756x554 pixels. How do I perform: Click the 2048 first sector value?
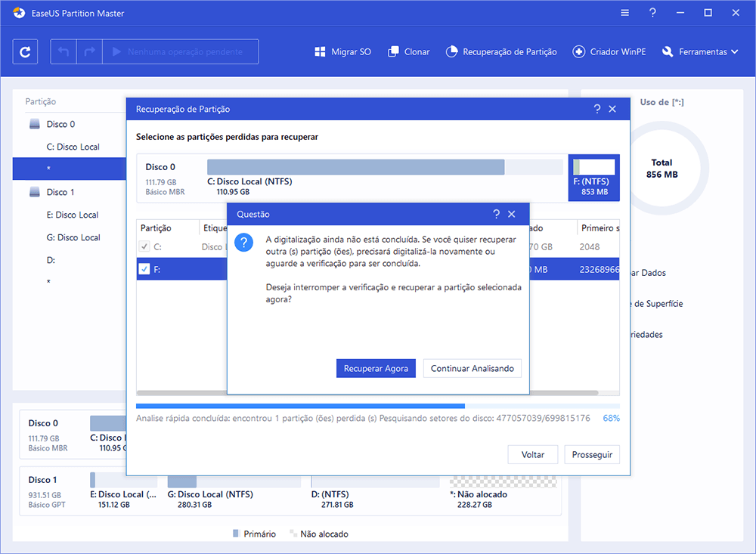click(x=589, y=247)
